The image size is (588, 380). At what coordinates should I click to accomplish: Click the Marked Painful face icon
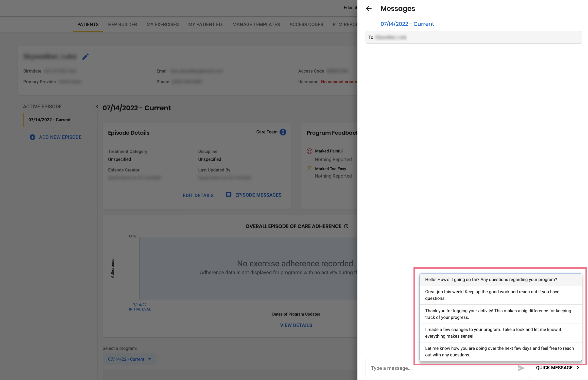(309, 151)
